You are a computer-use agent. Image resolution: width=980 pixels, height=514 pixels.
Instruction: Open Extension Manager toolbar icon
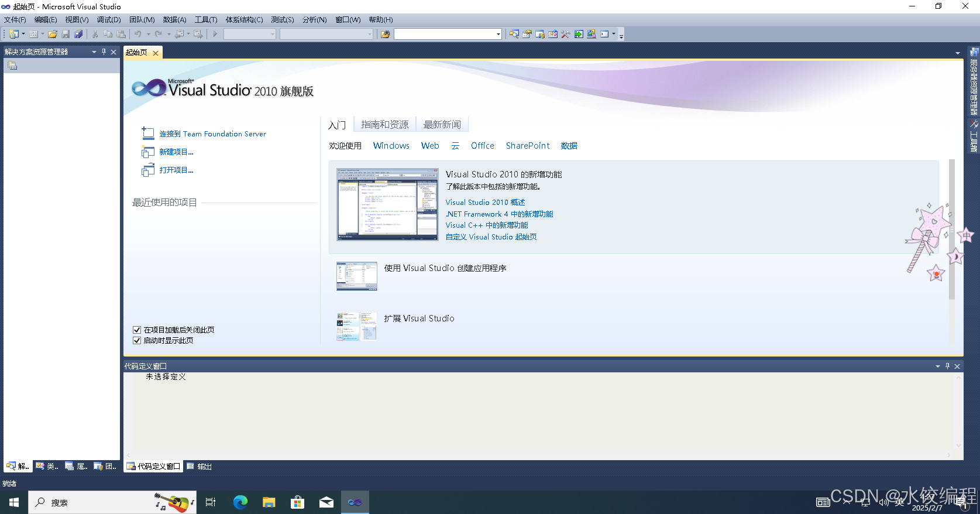[592, 34]
